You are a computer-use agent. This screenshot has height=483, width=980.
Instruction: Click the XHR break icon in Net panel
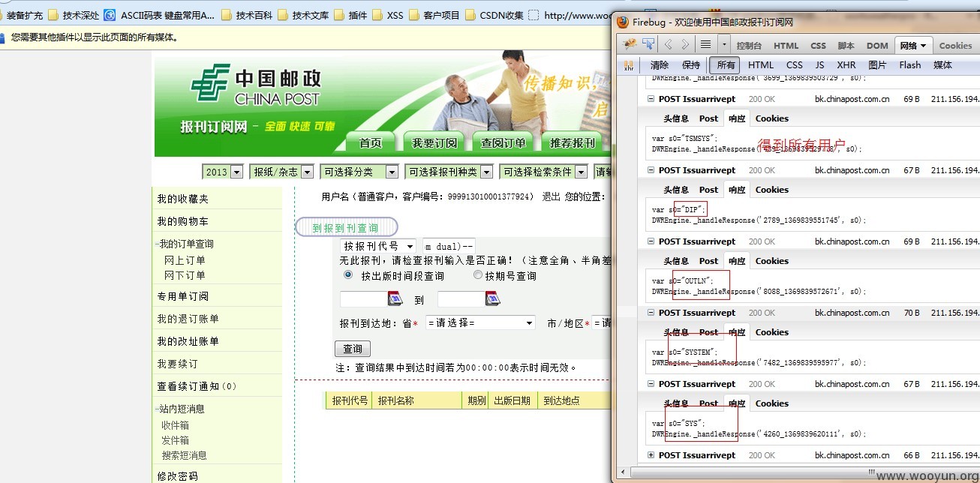coord(629,65)
